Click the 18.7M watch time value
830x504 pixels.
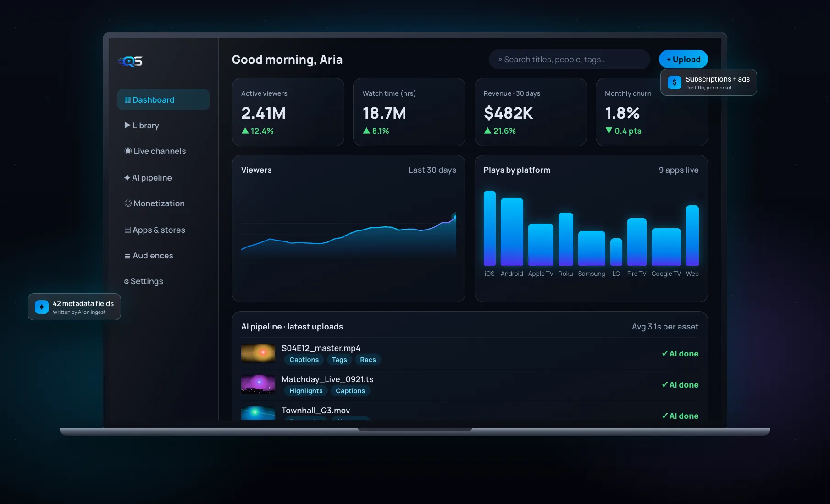tap(384, 113)
